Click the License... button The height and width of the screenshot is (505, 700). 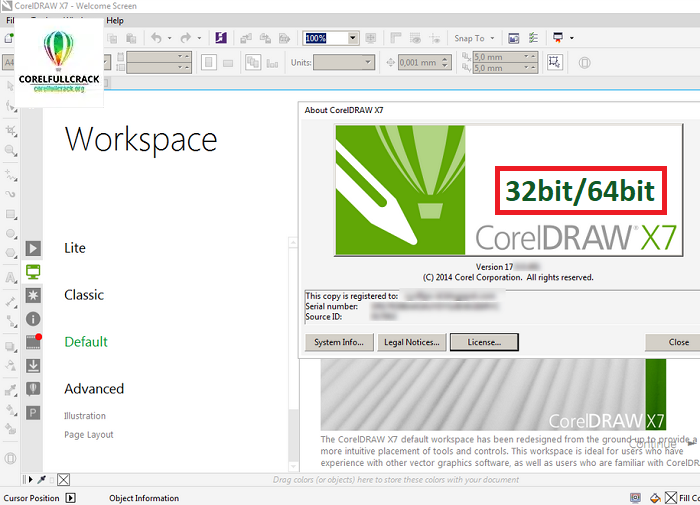coord(484,342)
